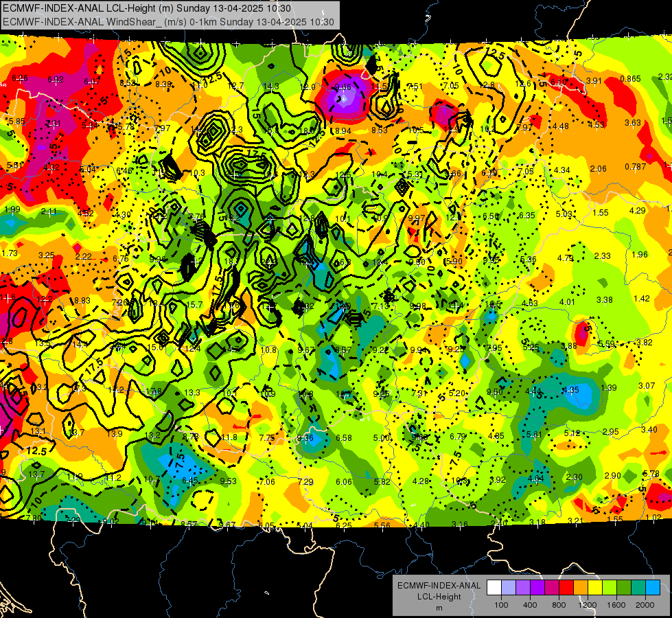672x618 pixels.
Task: Select the grid value 3.92
Action: (x=498, y=480)
